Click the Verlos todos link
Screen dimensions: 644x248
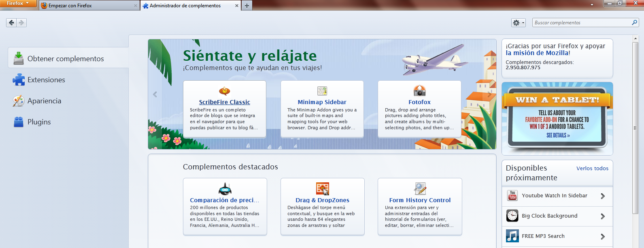click(592, 168)
